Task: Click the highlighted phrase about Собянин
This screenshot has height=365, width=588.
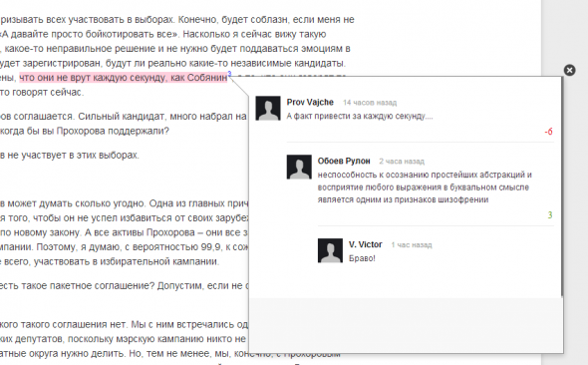Action: click(x=124, y=78)
